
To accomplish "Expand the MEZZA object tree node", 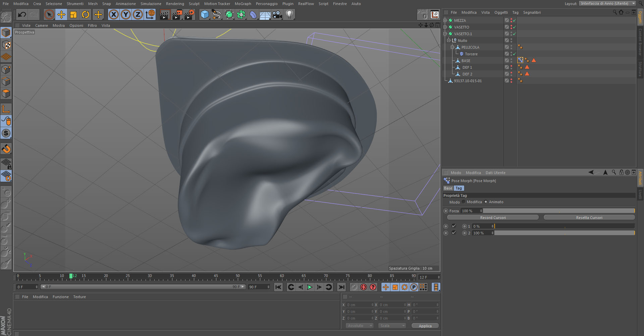I will point(445,20).
